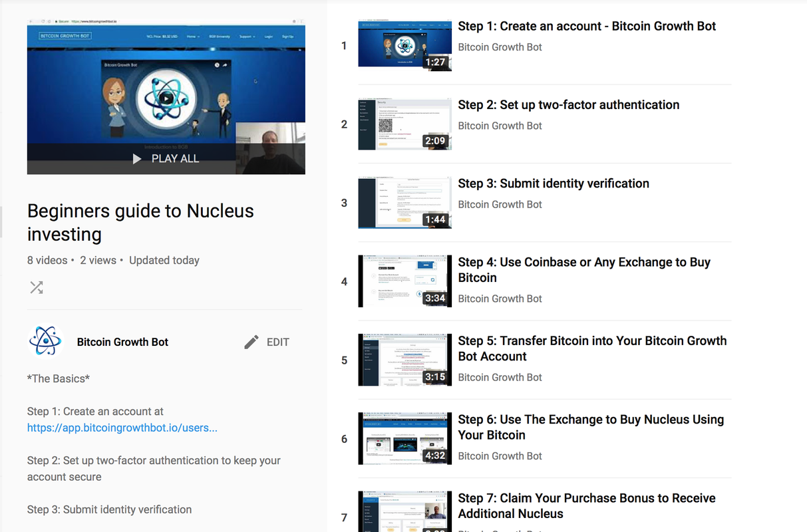807x532 pixels.
Task: Play the Step 6 video thumbnail
Action: [x=404, y=439]
